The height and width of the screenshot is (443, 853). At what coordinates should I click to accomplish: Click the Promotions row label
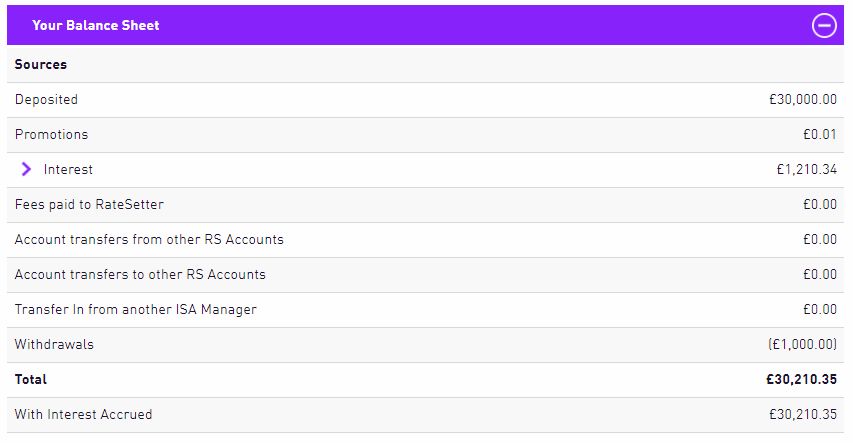click(51, 134)
